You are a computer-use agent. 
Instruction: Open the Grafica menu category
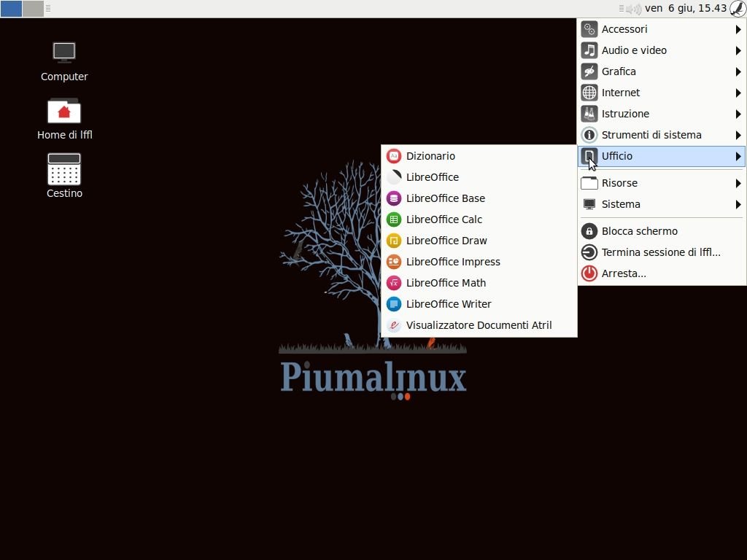tap(619, 71)
